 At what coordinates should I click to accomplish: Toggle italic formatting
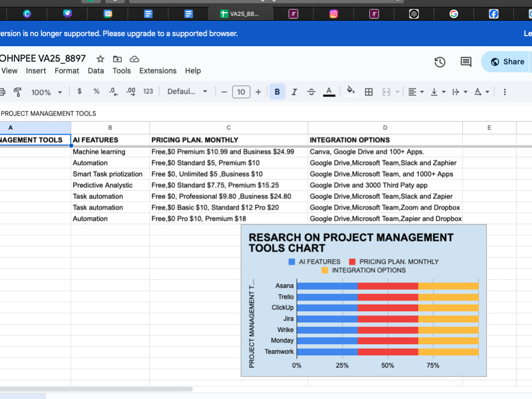pos(294,92)
